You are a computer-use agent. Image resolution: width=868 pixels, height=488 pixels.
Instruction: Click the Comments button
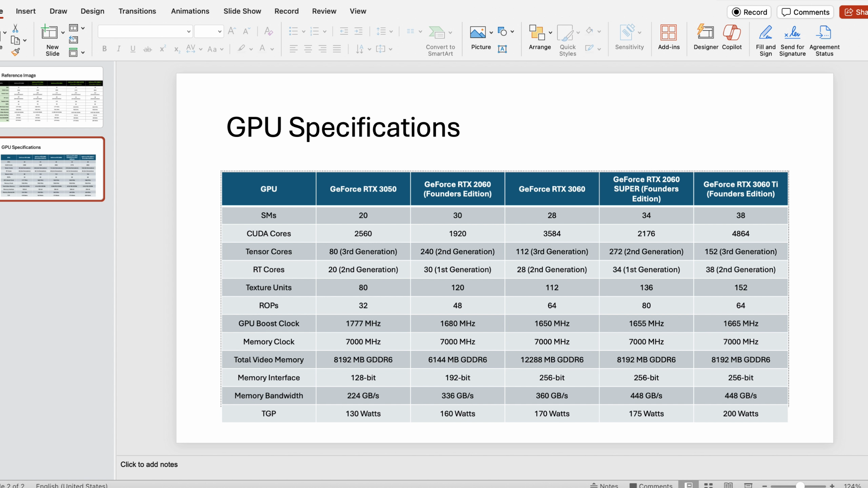pyautogui.click(x=805, y=12)
